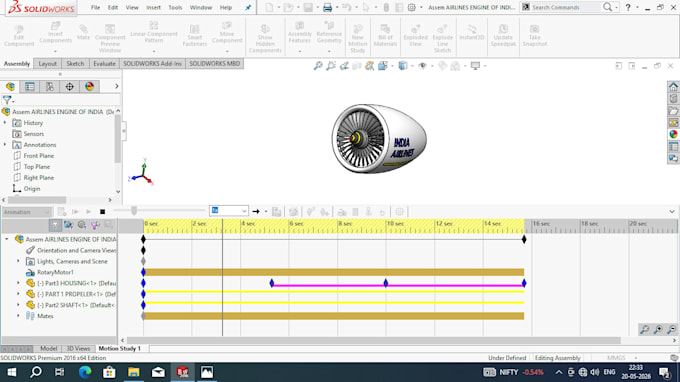The image size is (680, 382).
Task: Click Play from Start button
Action: tap(75, 212)
